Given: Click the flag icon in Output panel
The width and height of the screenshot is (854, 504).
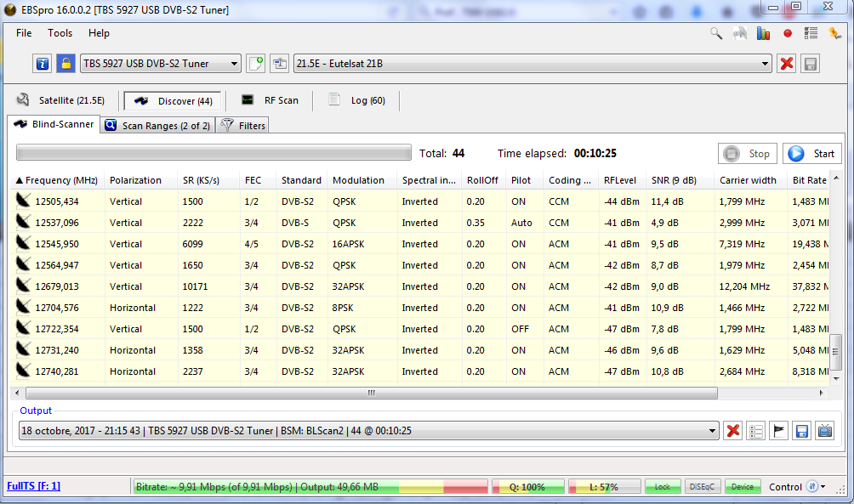Looking at the screenshot, I should point(778,431).
